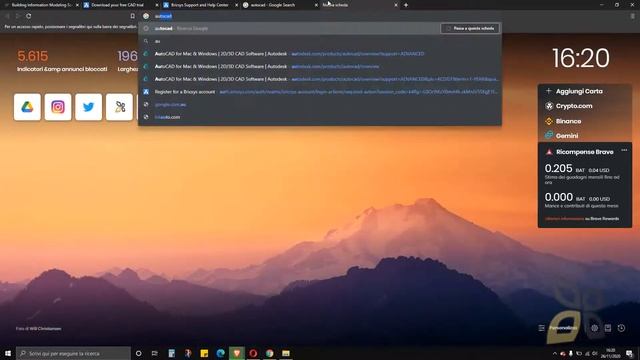Click the Crypto.com card icon
This screenshot has height=360, width=640.
point(549,106)
